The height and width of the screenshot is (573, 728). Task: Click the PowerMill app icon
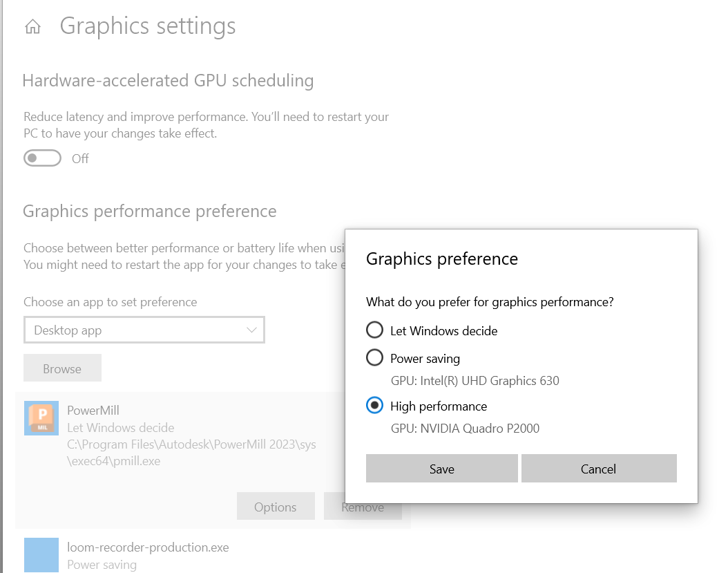tap(41, 418)
